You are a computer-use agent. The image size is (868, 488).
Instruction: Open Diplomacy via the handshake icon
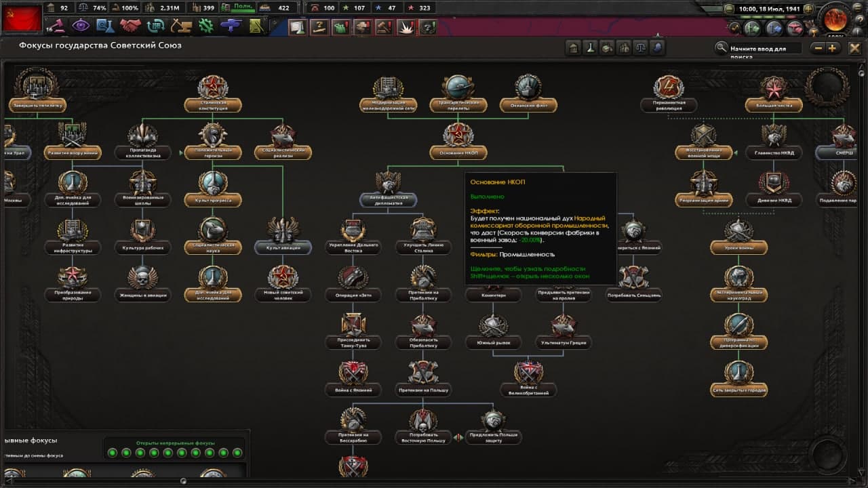130,26
